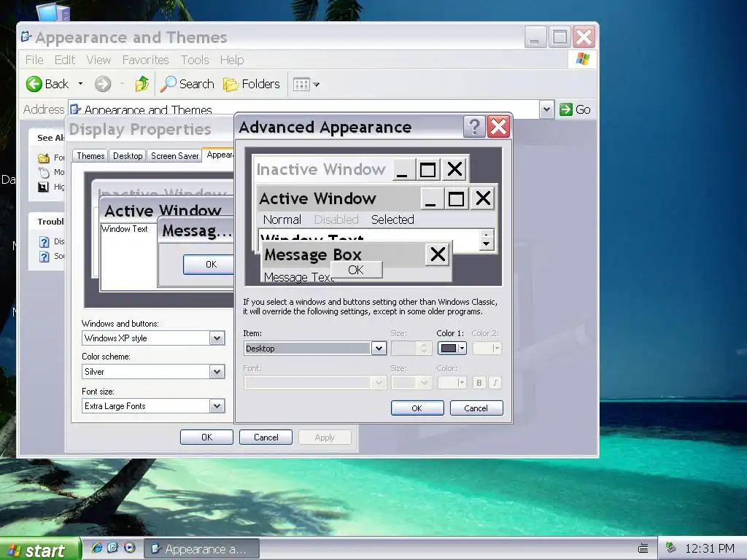Click the Active Window title bar in the Advanced preview
The width and height of the screenshot is (747, 560).
point(338,198)
